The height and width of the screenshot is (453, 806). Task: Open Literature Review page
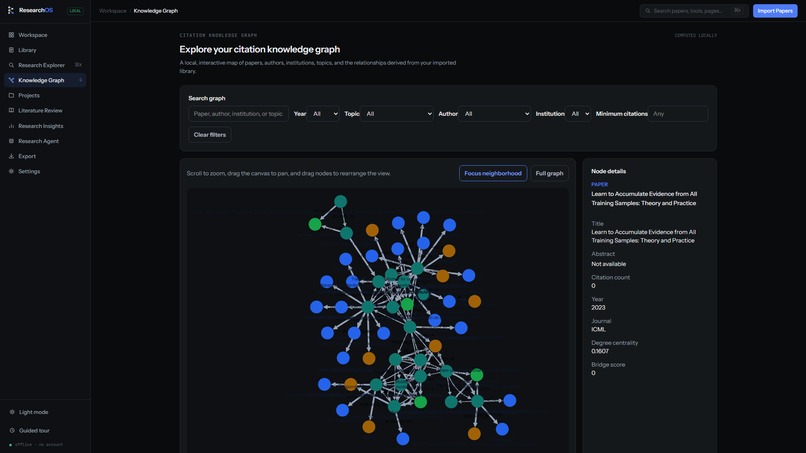coord(45,111)
